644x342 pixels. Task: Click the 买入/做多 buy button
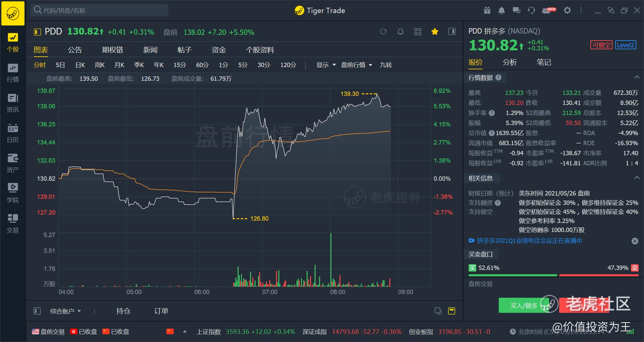(x=524, y=305)
